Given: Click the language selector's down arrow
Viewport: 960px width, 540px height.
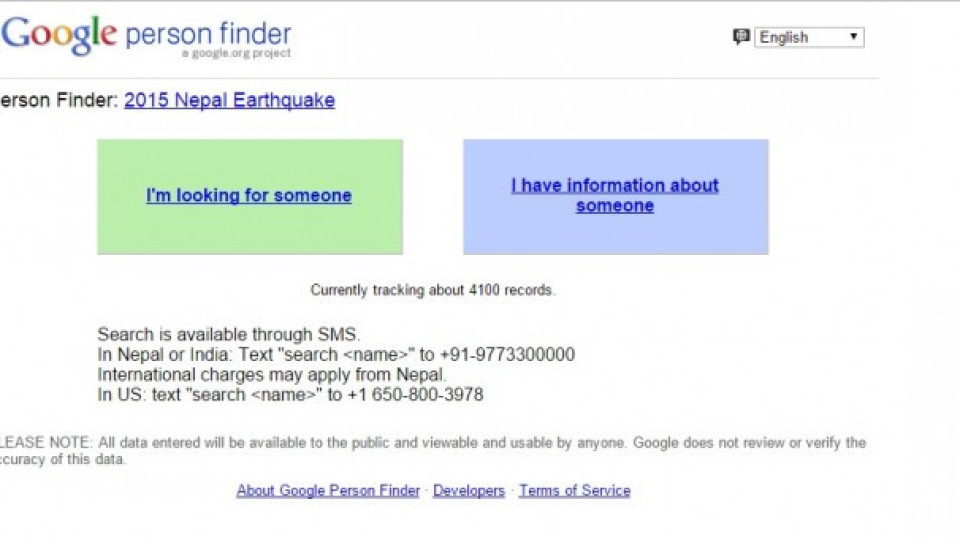Looking at the screenshot, I should pyautogui.click(x=853, y=37).
